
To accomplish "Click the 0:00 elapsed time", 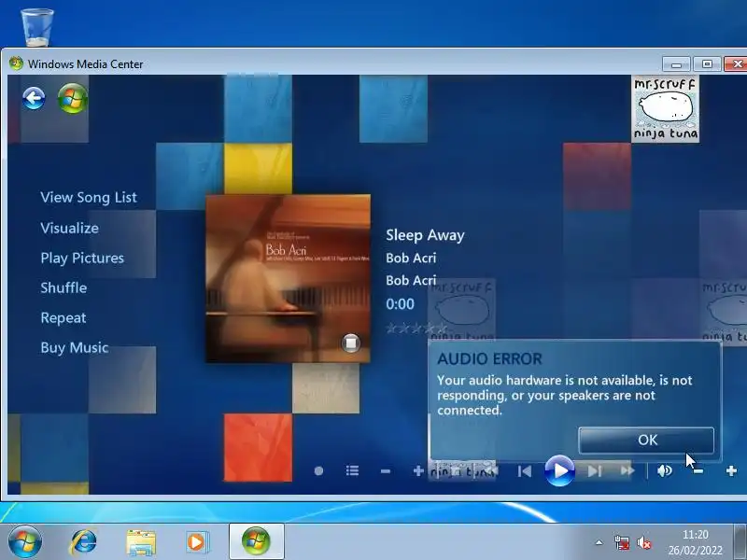I will click(x=401, y=304).
